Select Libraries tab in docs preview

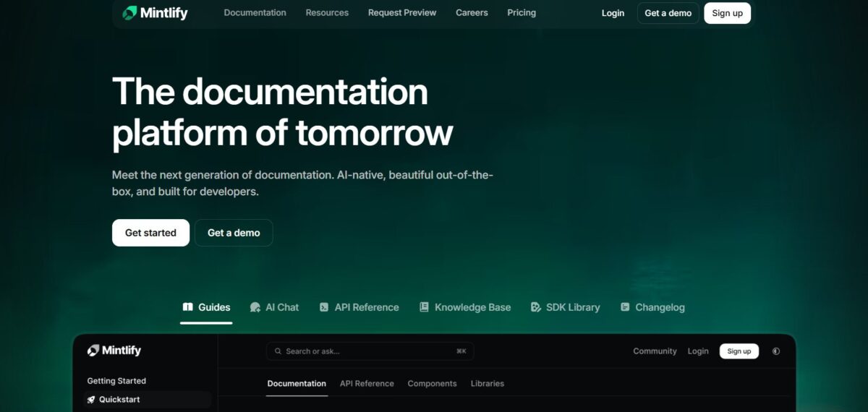[488, 384]
